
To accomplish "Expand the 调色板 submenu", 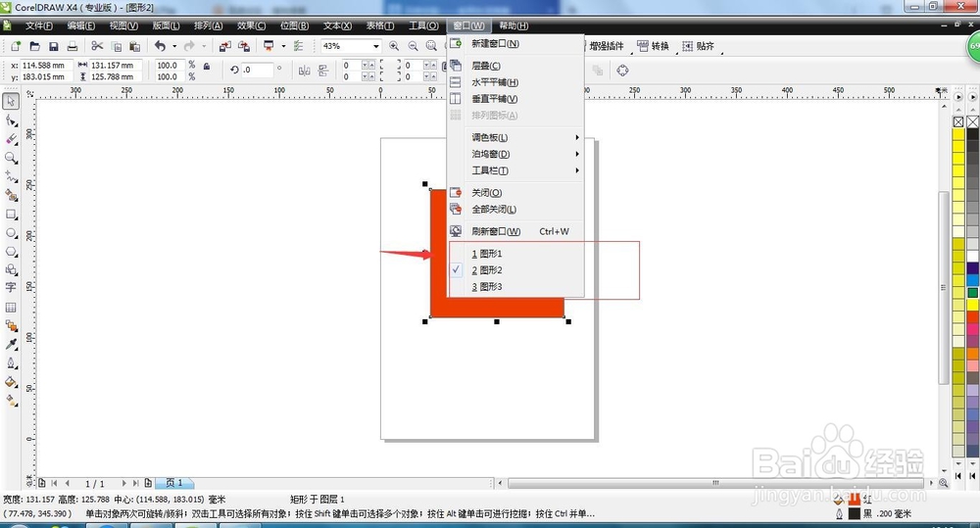I will pyautogui.click(x=516, y=137).
